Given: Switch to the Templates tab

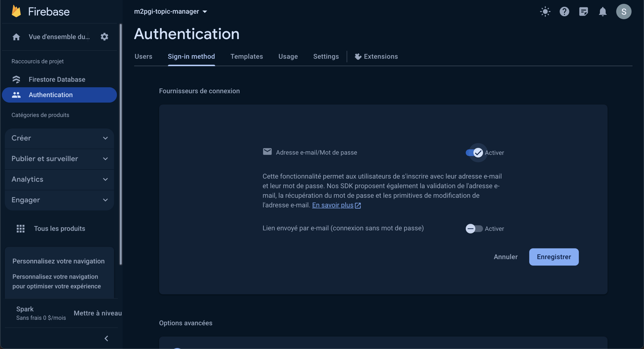Looking at the screenshot, I should (x=247, y=57).
